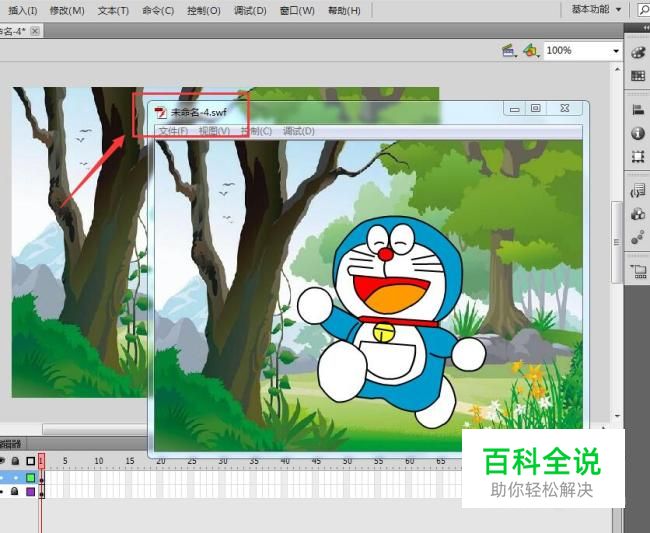Expand the collapsed panel dock arrows
Image resolution: width=650 pixels, height=533 pixels.
tap(647, 27)
